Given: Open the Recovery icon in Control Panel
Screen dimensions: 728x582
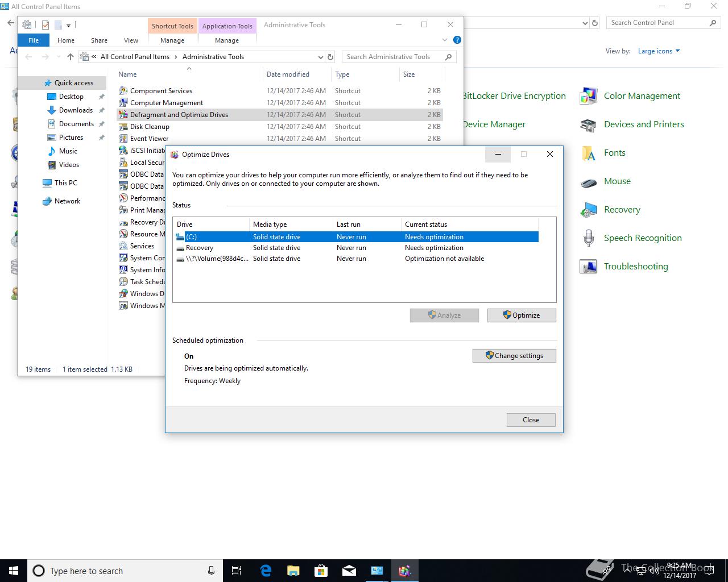Looking at the screenshot, I should point(588,210).
